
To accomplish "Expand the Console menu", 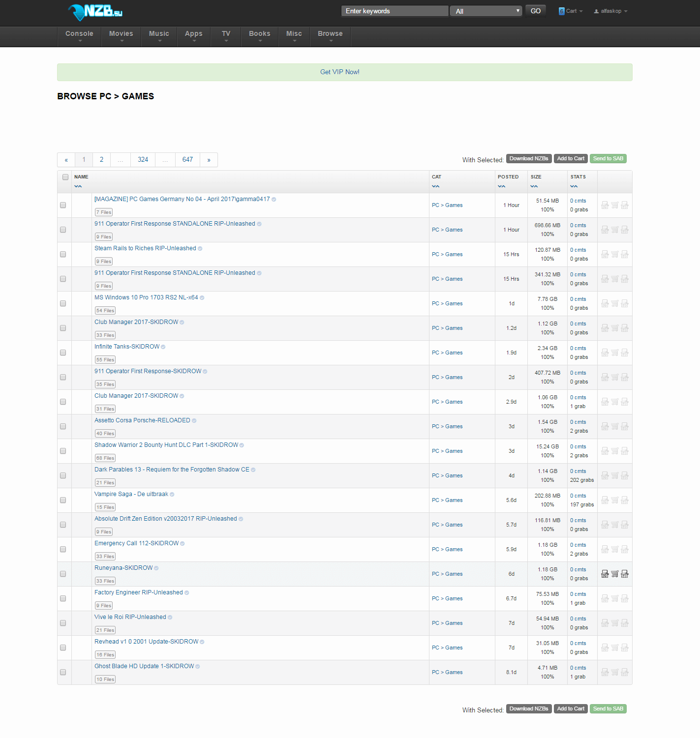I will [79, 36].
